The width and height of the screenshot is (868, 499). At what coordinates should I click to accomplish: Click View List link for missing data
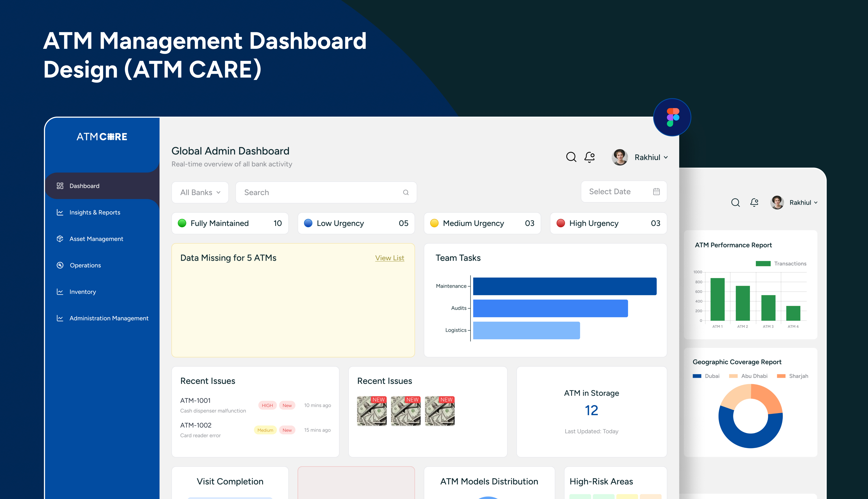tap(390, 258)
